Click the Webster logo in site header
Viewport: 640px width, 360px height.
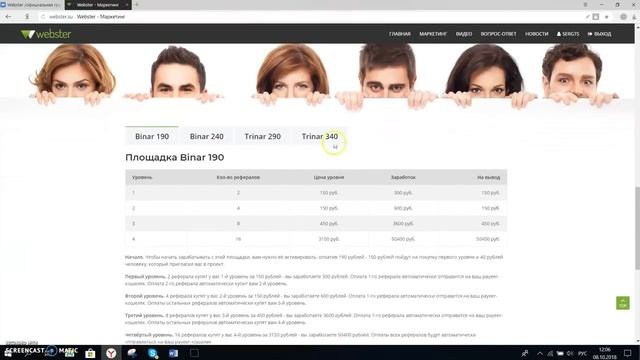click(46, 34)
